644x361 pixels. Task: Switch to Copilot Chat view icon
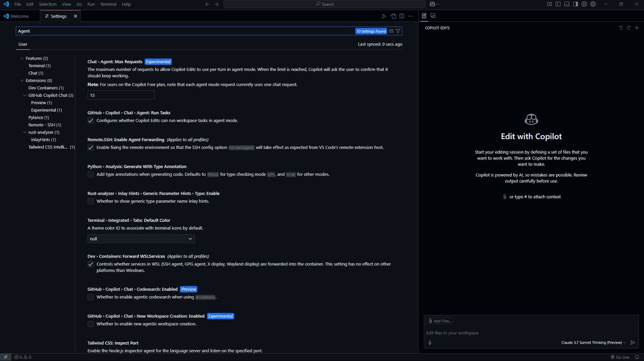433,16
